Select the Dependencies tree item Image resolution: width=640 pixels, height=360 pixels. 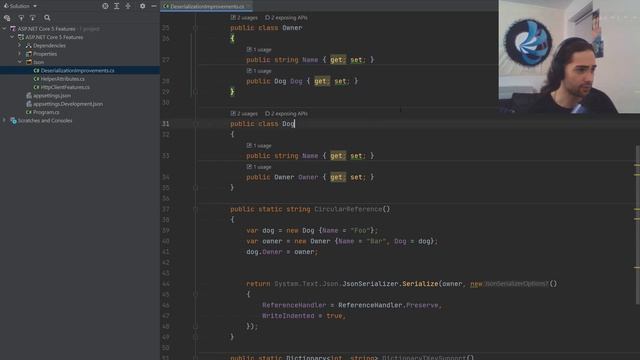(49, 46)
